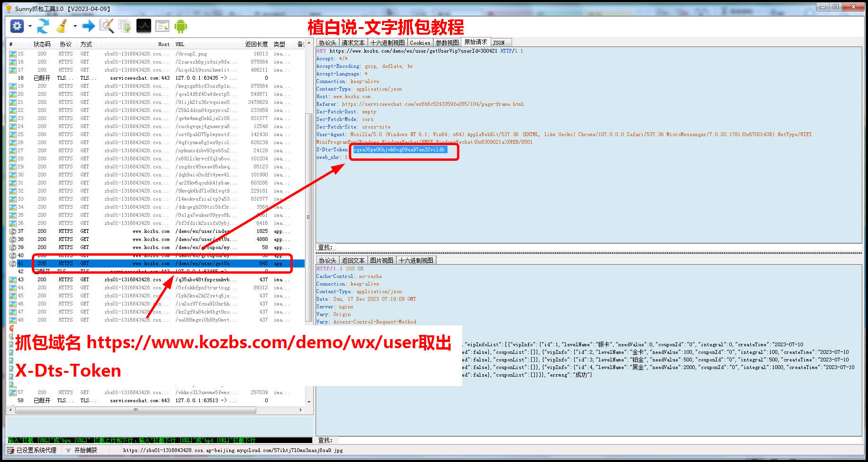This screenshot has width=868, height=462.
Task: Click image icon of row 36
Action: [13, 223]
